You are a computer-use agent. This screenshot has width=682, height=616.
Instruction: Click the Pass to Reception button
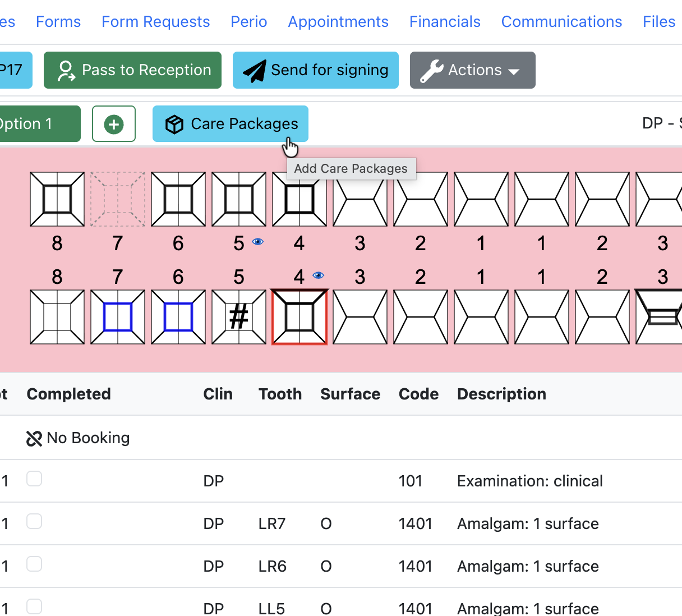coord(132,70)
